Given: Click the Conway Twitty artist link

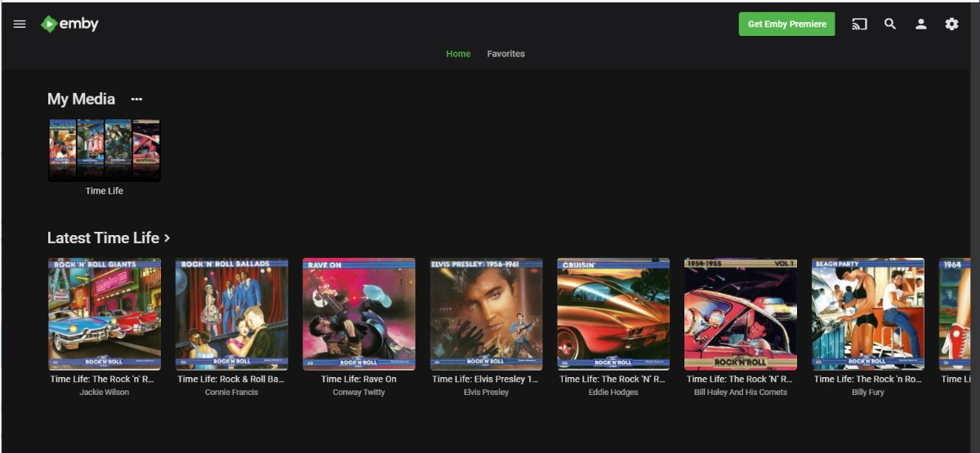Looking at the screenshot, I should (359, 393).
